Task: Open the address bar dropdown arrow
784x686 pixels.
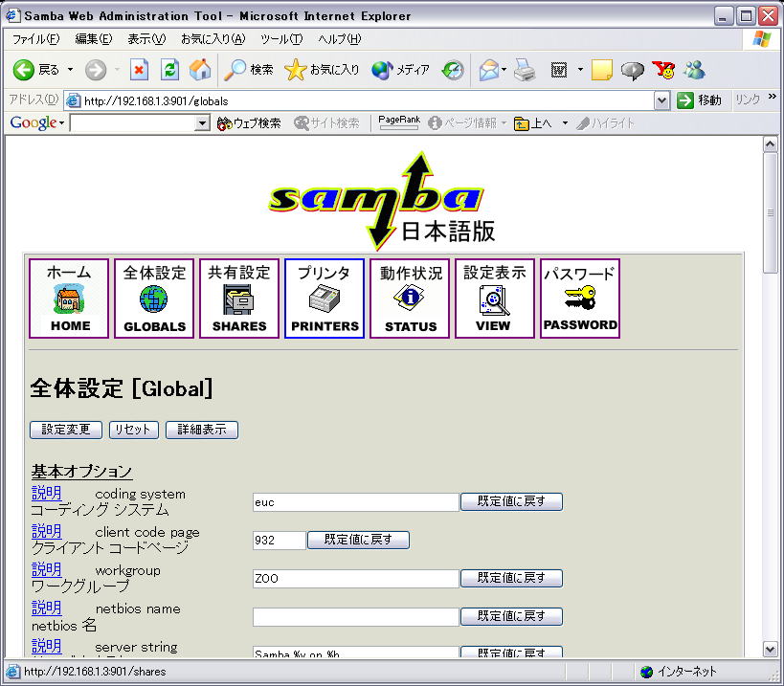Action: coord(661,100)
